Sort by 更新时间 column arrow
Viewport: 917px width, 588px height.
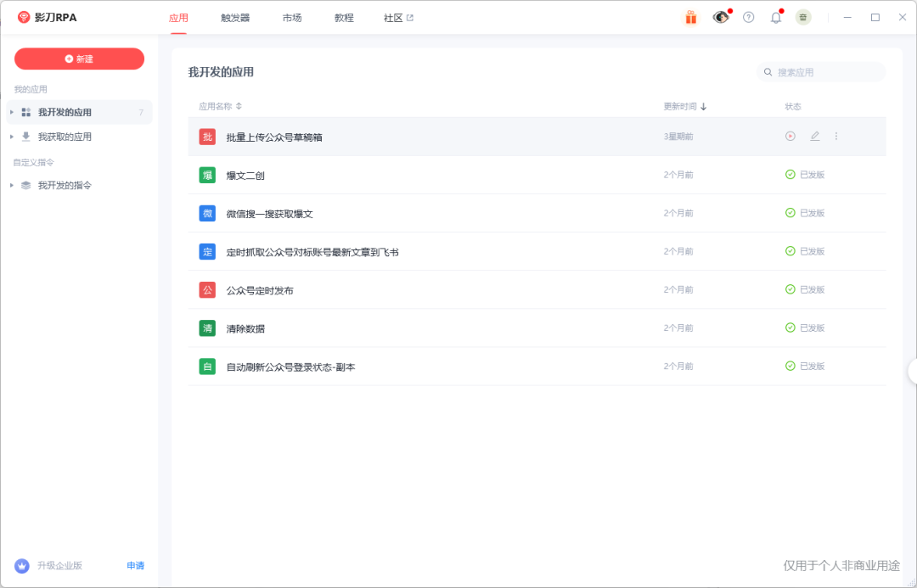(704, 106)
